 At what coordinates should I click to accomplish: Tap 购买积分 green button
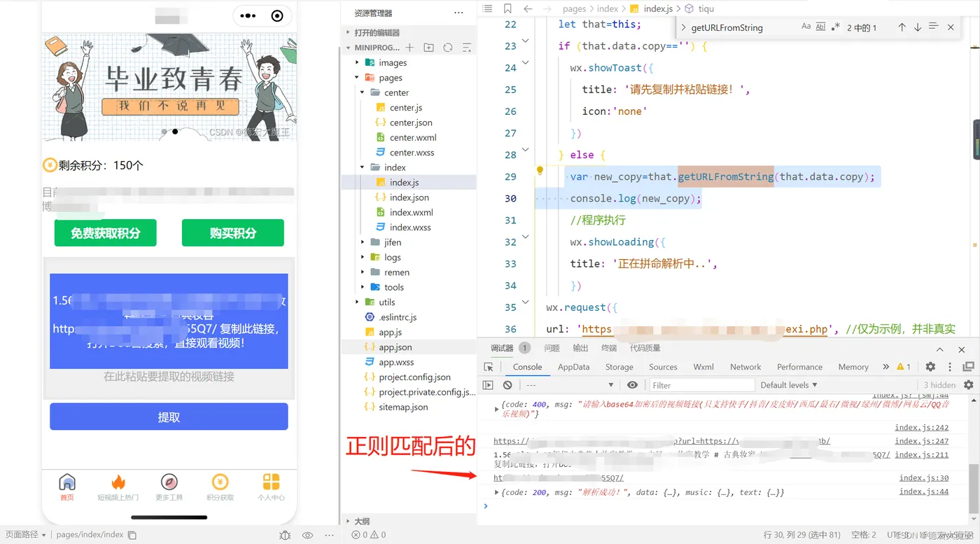pyautogui.click(x=233, y=233)
